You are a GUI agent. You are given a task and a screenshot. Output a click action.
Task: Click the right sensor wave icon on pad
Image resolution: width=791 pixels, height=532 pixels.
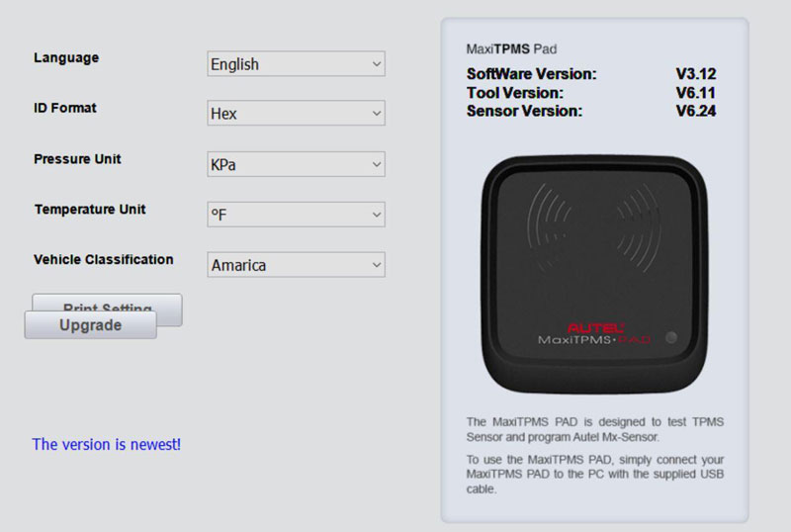pyautogui.click(x=639, y=224)
